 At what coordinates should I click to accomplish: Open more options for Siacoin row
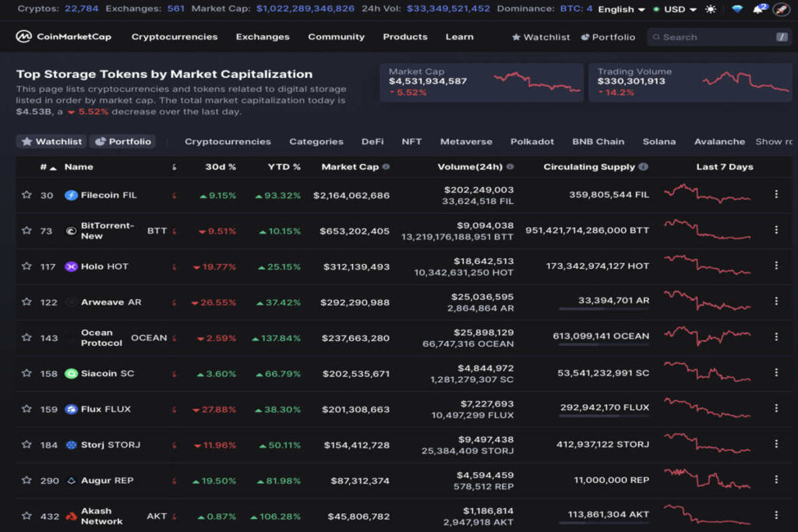click(776, 373)
